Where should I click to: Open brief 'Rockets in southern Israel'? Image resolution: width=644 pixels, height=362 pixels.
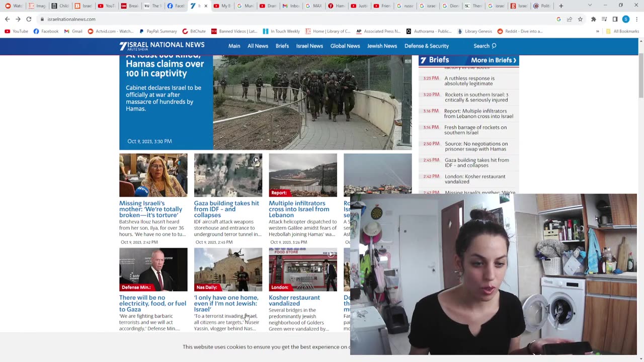coord(476,97)
